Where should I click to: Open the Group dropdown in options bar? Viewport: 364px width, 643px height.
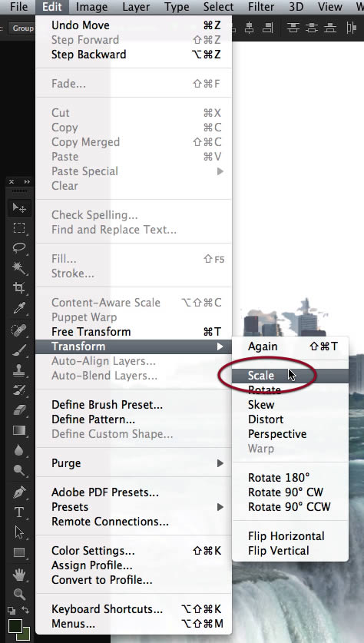coord(22,28)
